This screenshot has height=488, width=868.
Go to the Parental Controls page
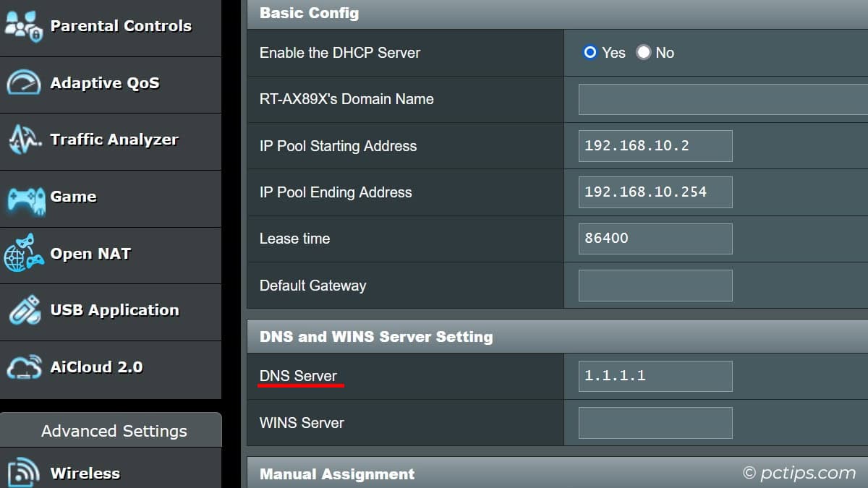[x=121, y=26]
